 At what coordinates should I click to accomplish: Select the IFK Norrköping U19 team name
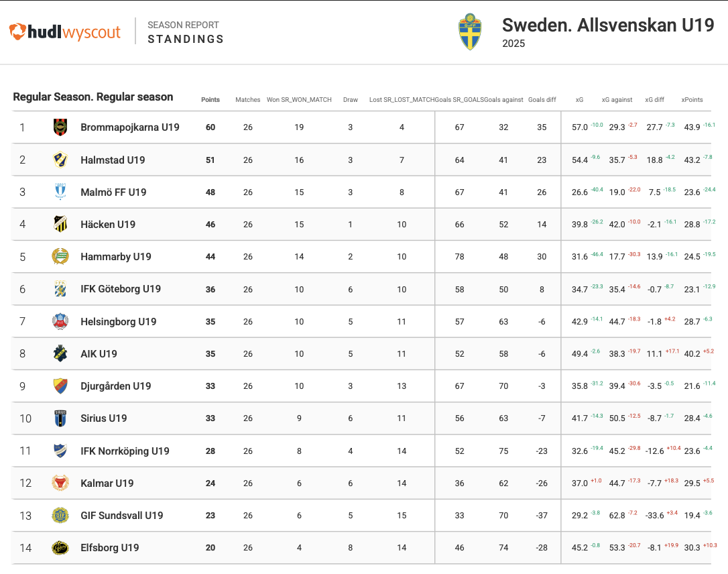tap(125, 451)
